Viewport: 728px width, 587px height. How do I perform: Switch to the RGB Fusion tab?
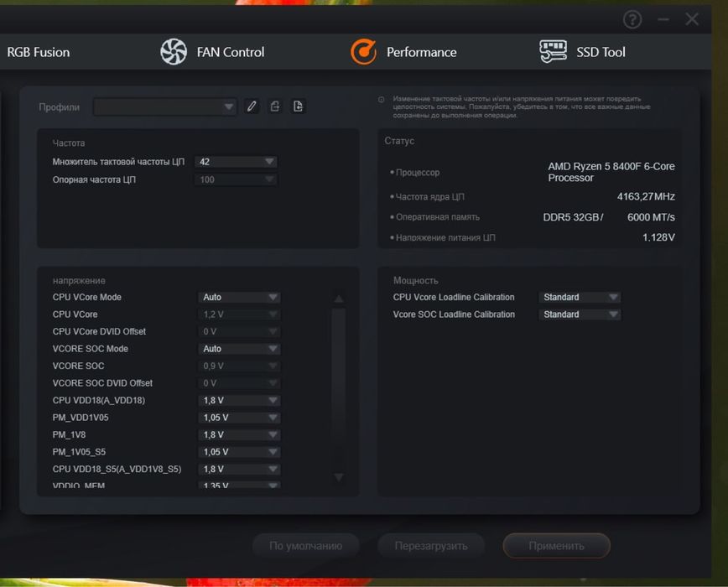[38, 52]
